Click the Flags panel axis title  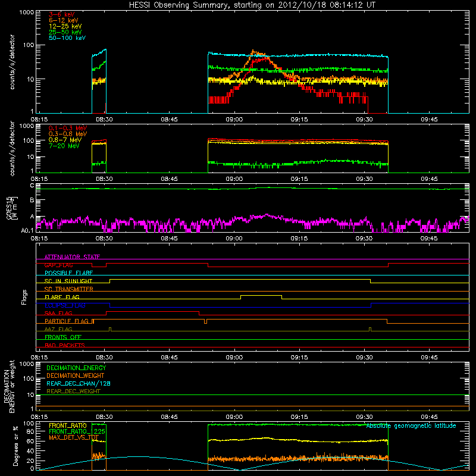(24, 297)
